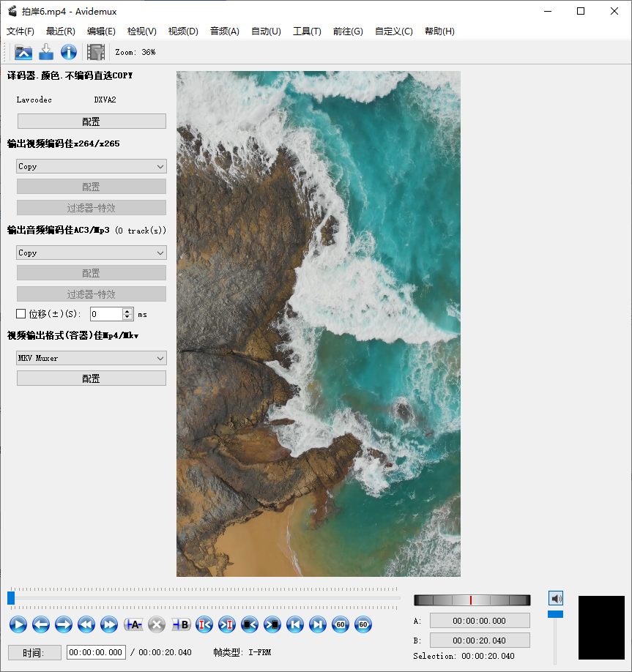Image resolution: width=632 pixels, height=672 pixels.
Task: Click the Save Video disk icon
Action: pyautogui.click(x=46, y=52)
